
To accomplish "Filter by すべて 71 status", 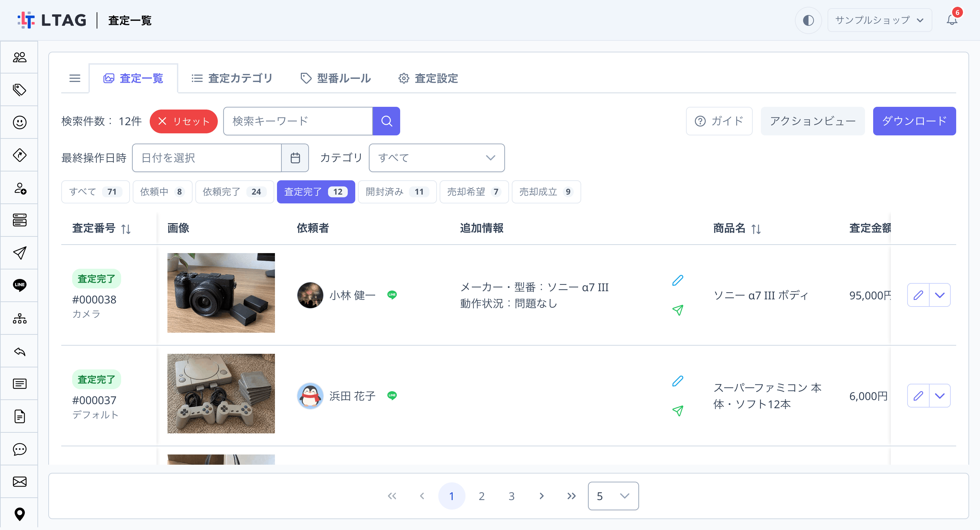I will (x=96, y=192).
